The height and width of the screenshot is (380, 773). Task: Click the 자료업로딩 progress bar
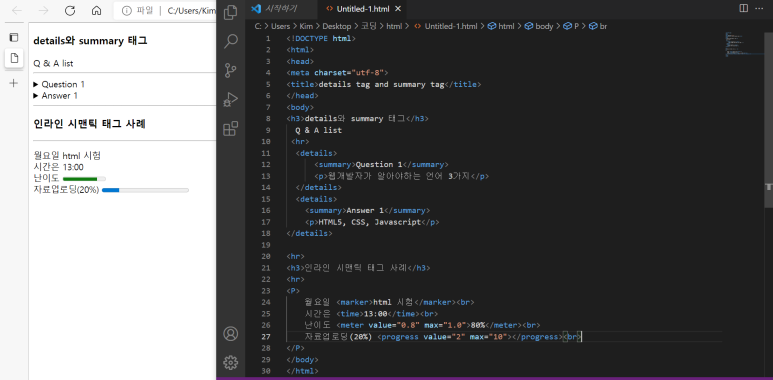click(145, 190)
